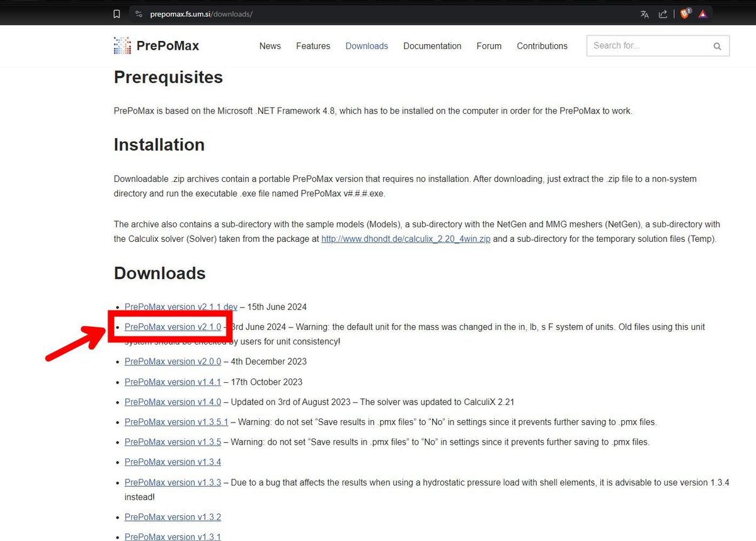Click the address bar URL prepomax.fs.um.si/downloads/
Viewport: 756px width, 541px height.
[201, 14]
